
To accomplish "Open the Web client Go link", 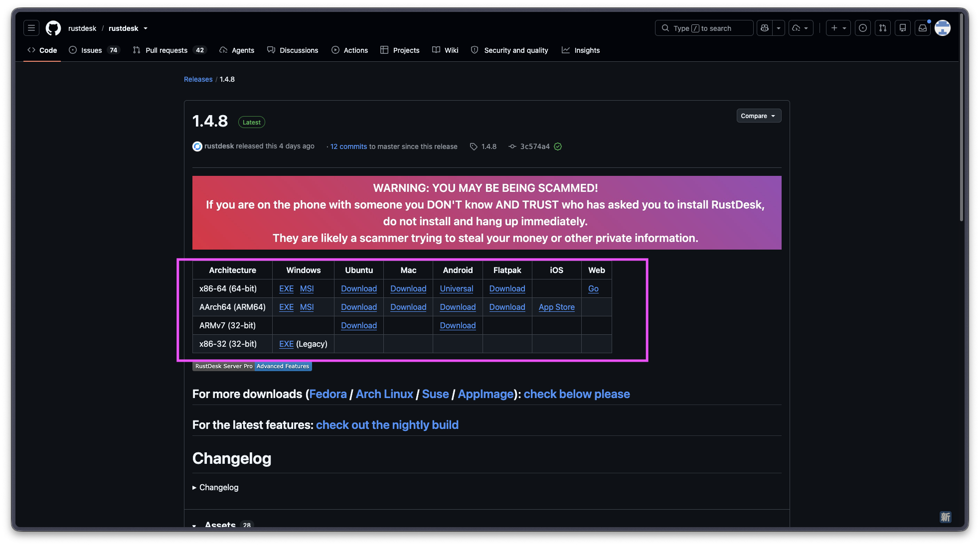I will point(593,288).
